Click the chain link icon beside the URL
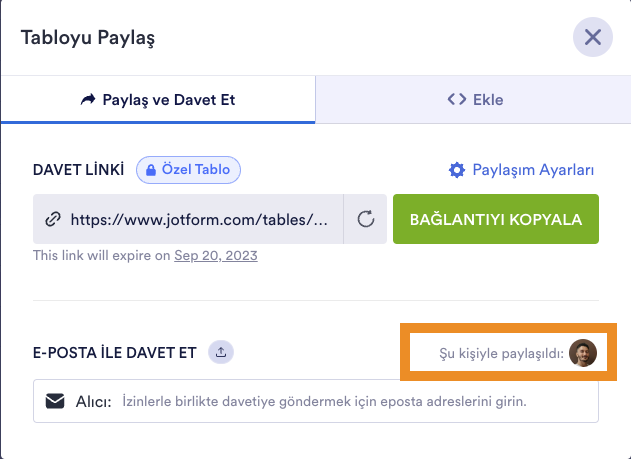The image size is (631, 459). point(53,220)
